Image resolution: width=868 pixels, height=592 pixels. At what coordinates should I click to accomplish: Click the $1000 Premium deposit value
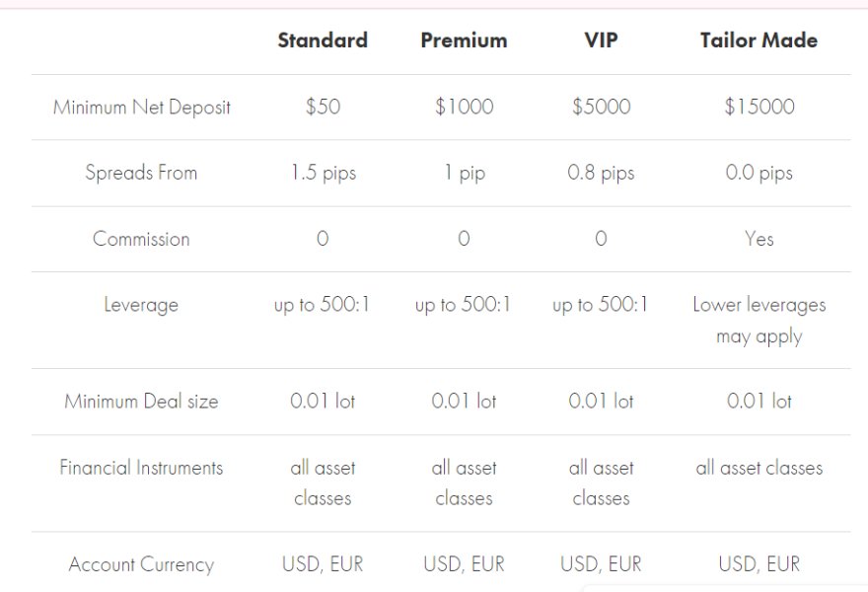tap(464, 107)
